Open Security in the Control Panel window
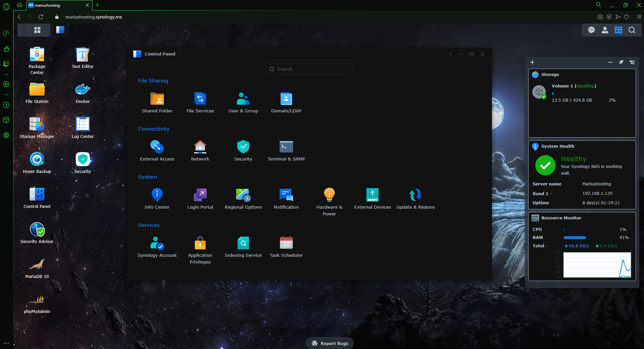This screenshot has width=644, height=349. pyautogui.click(x=243, y=151)
